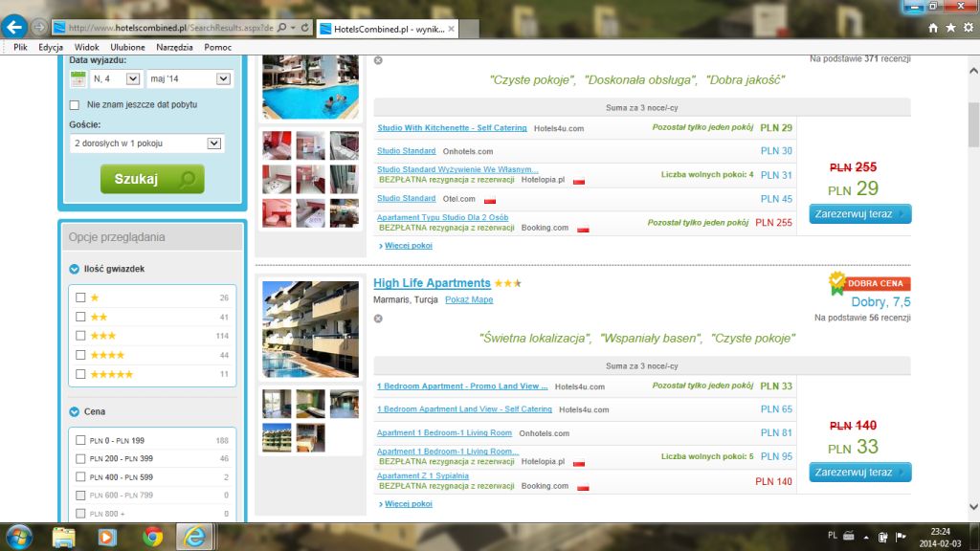Switch to Internet Explorer in the taskbar

tap(195, 537)
